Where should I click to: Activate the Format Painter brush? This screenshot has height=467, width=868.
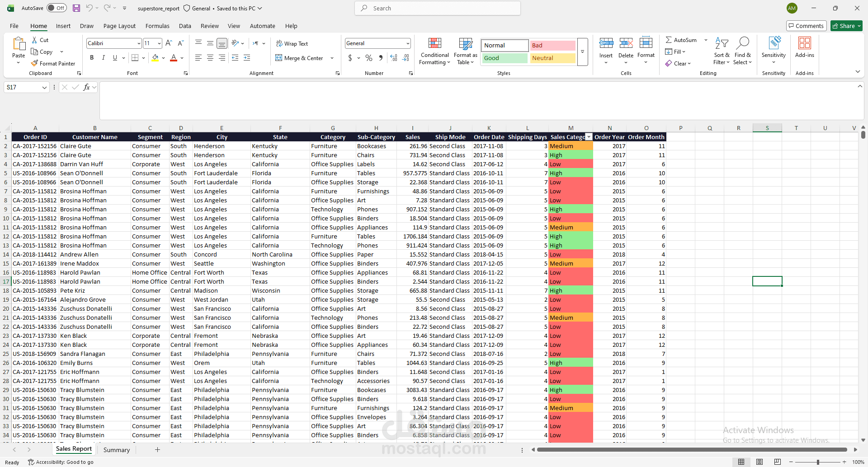[53, 64]
